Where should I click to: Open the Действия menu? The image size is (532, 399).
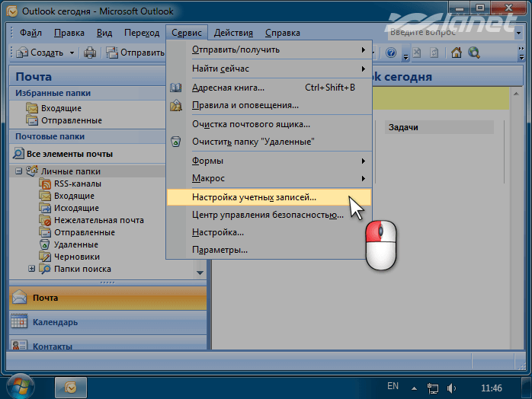[232, 33]
